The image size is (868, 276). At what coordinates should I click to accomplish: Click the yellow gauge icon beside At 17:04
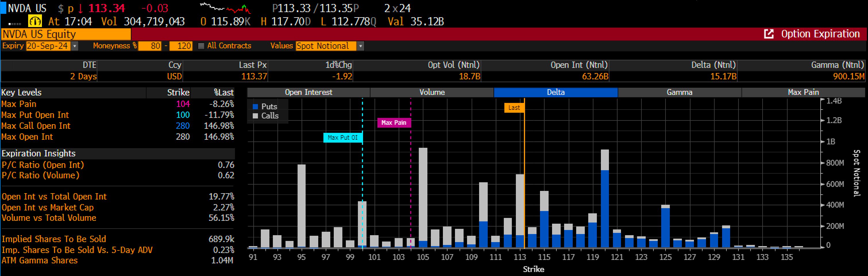tap(35, 21)
